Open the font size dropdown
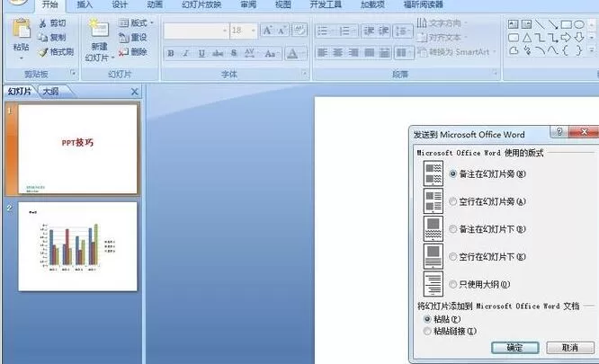599x364 pixels. [x=253, y=31]
